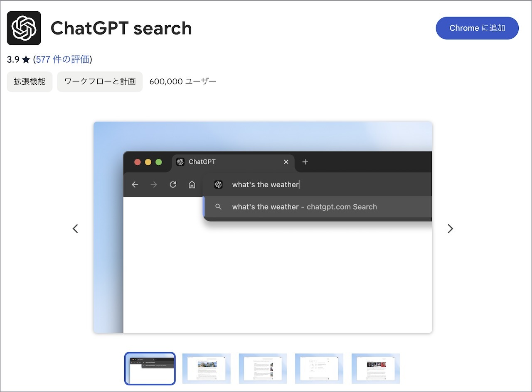This screenshot has height=392, width=532.
Task: Go to next screenshot with right chevron
Action: (x=450, y=228)
